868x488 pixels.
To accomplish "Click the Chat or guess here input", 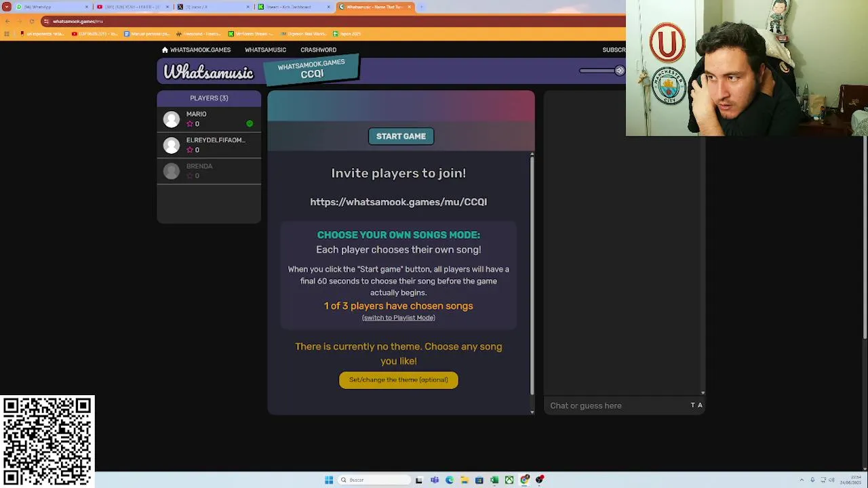I will (x=617, y=405).
